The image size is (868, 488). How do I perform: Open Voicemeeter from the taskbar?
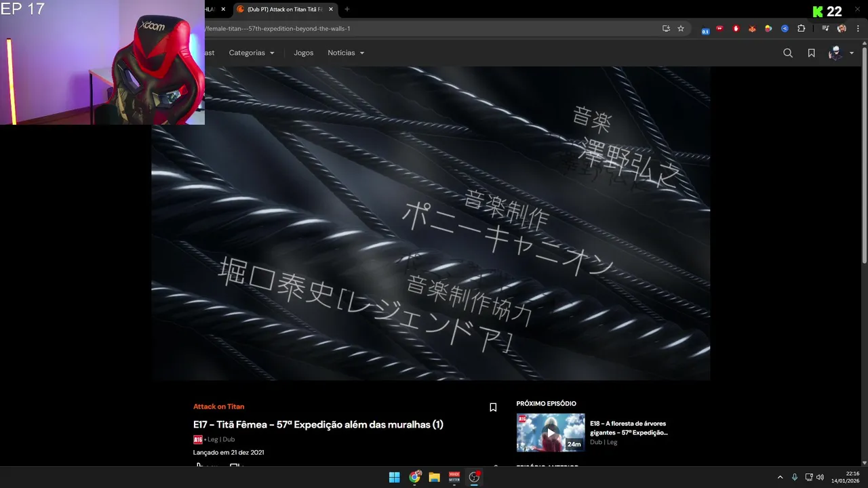pyautogui.click(x=454, y=477)
